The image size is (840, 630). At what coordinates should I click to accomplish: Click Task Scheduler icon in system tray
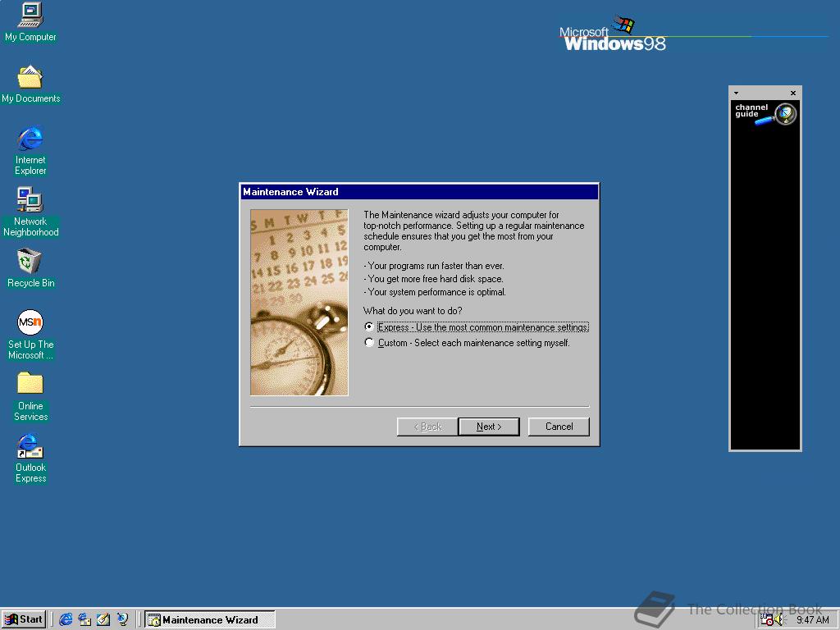[x=767, y=620]
